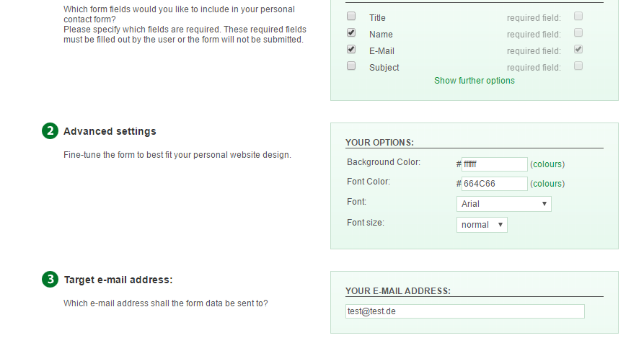The image size is (644, 338).
Task: Uncheck the Name field checkbox
Action: (351, 33)
